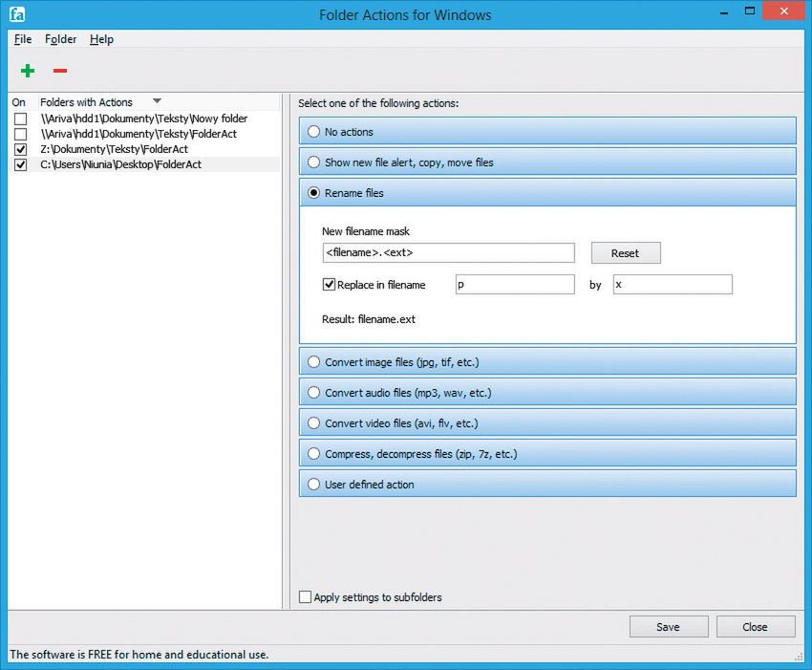Open the File menu
The image size is (812, 670).
point(23,39)
